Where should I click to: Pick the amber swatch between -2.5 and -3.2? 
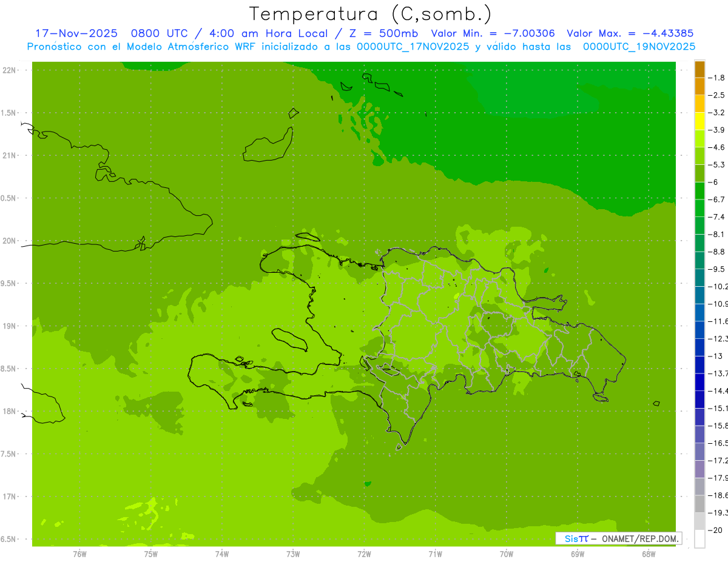coord(700,104)
